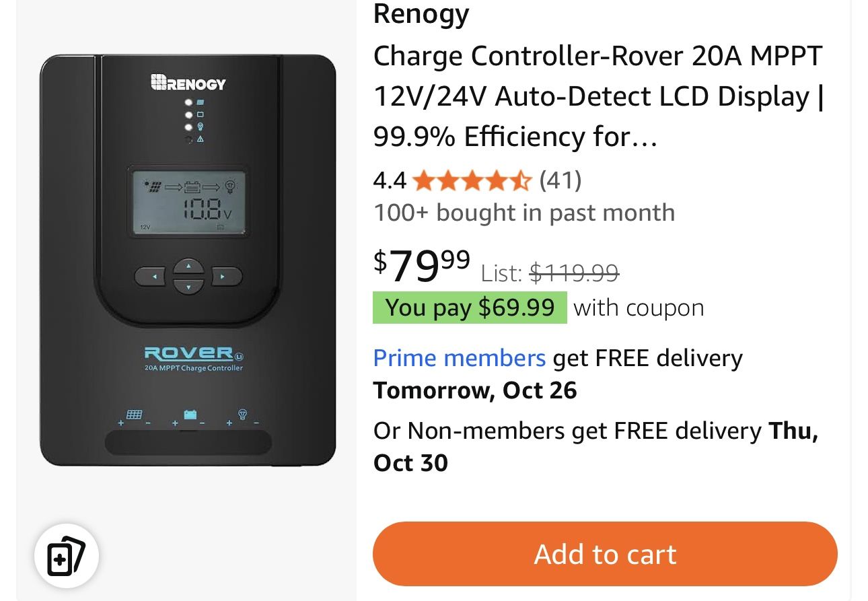This screenshot has height=601, width=868.
Task: Click the Renogy logo on the controller
Action: click(x=188, y=84)
